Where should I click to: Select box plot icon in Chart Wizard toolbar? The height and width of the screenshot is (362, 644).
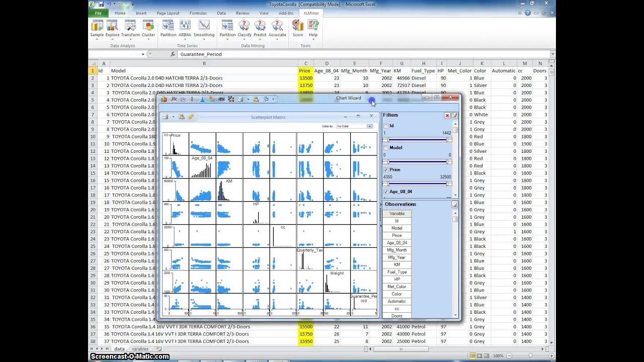(x=192, y=99)
